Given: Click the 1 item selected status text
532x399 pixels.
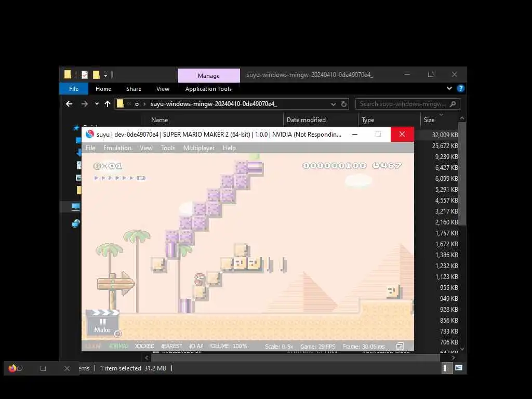Looking at the screenshot, I should 121,368.
